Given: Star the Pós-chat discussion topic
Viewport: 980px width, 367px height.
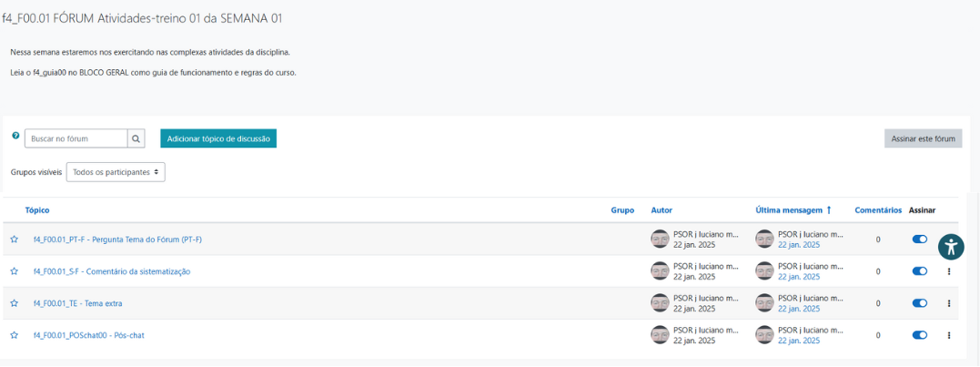Looking at the screenshot, I should [x=15, y=335].
